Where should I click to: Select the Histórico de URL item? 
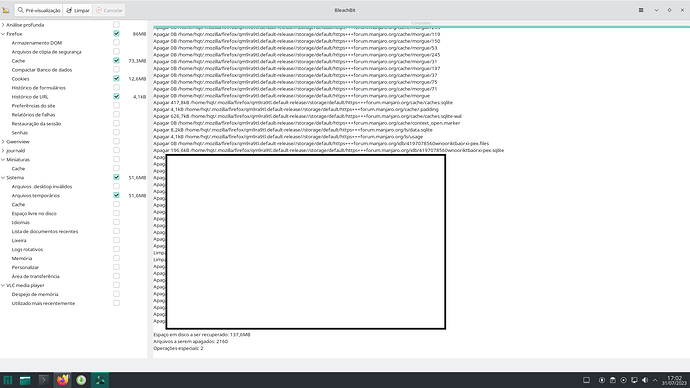[x=30, y=97]
